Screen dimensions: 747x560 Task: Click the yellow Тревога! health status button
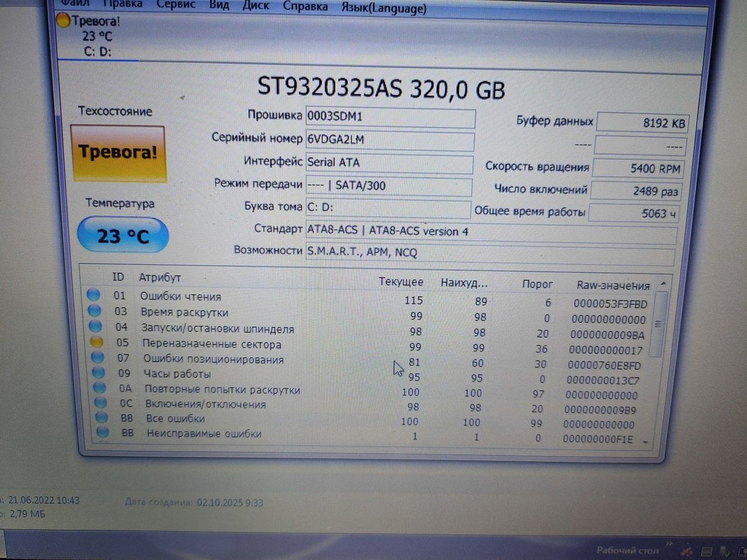118,153
